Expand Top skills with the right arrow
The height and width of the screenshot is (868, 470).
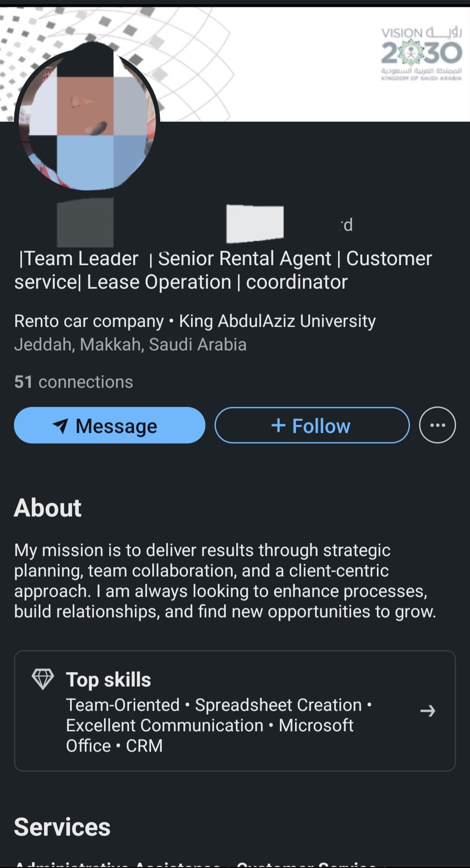[427, 711]
